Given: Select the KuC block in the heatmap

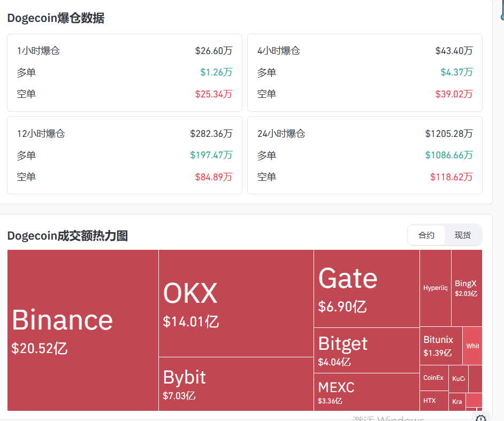Looking at the screenshot, I should [459, 379].
